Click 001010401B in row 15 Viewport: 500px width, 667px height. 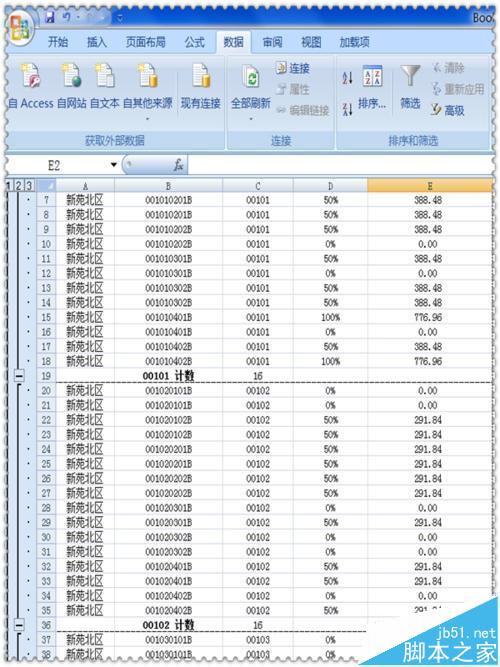[x=169, y=317]
